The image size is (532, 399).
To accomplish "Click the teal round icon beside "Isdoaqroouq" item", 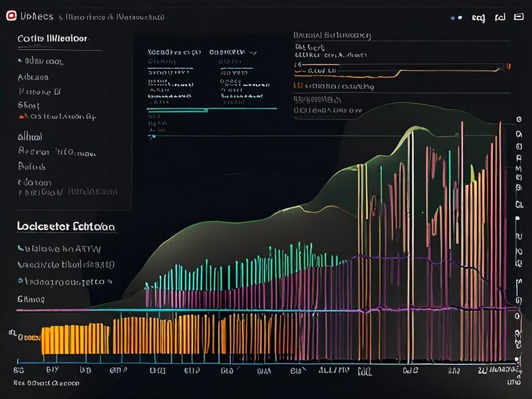I will click(x=21, y=281).
